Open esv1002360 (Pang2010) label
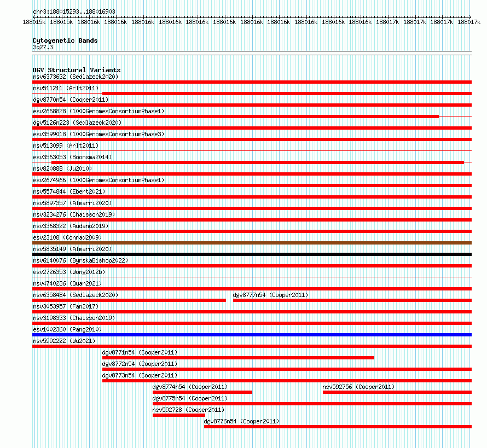The height and width of the screenshot is (448, 487). pyautogui.click(x=67, y=329)
